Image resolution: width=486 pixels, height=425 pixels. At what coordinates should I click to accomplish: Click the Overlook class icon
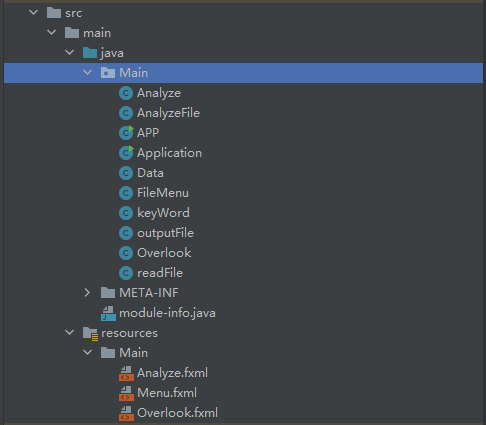point(126,253)
